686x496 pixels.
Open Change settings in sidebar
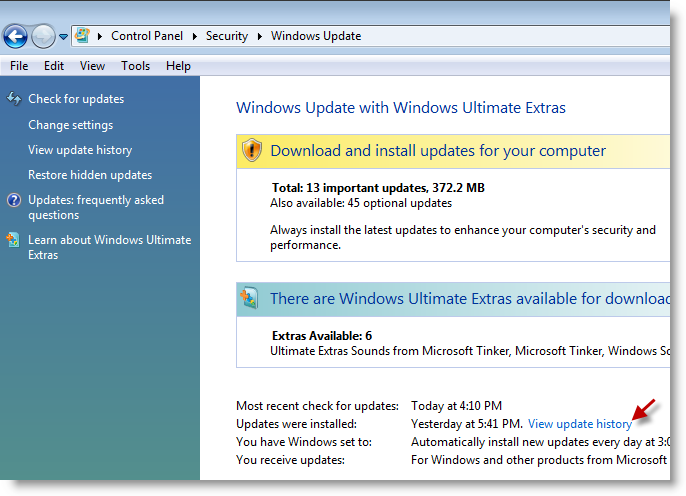[70, 125]
